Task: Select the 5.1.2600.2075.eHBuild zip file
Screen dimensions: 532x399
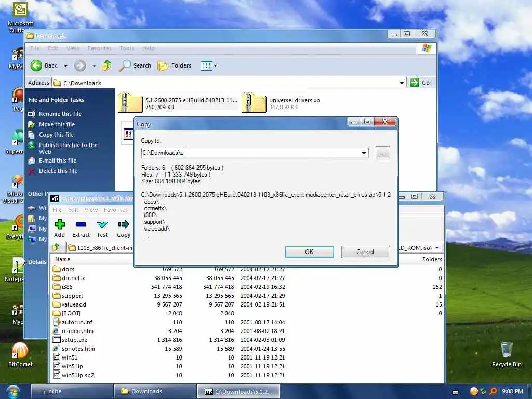Action: [x=178, y=103]
